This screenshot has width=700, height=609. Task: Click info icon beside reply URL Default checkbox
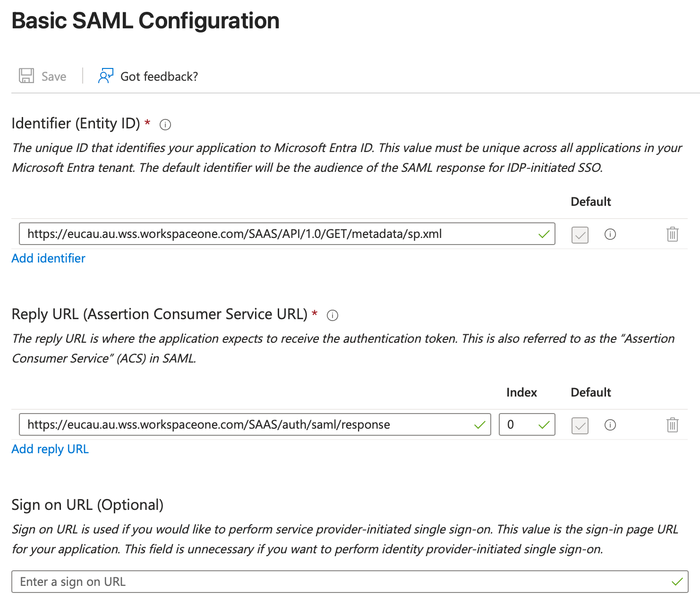(610, 425)
